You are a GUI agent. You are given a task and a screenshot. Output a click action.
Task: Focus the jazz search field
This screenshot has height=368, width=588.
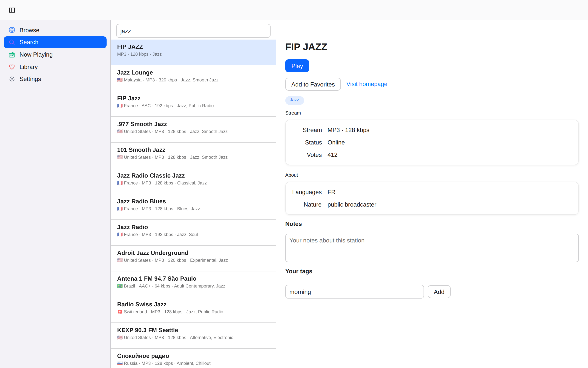[x=193, y=31]
